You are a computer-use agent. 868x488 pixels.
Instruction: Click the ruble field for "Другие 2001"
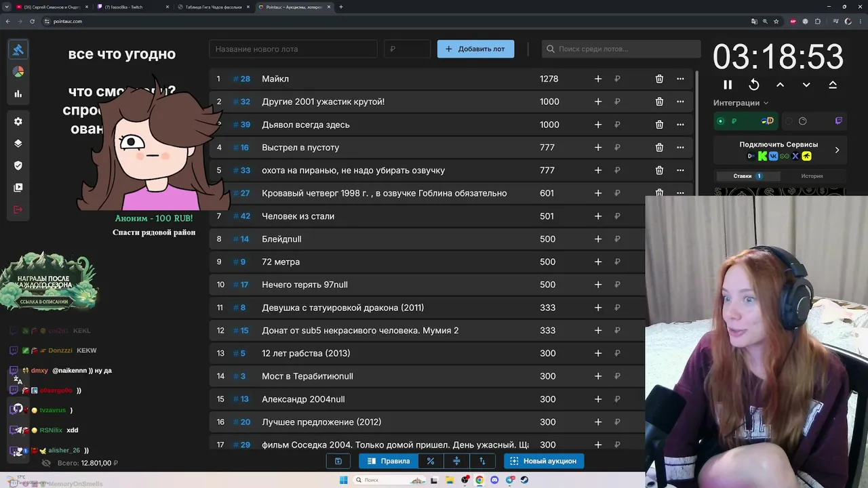pyautogui.click(x=617, y=102)
